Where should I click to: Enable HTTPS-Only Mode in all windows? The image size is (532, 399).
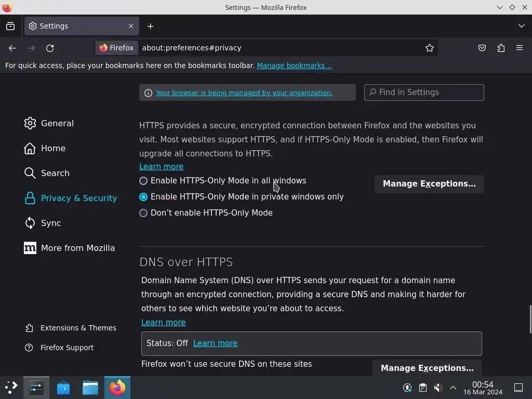tap(143, 181)
